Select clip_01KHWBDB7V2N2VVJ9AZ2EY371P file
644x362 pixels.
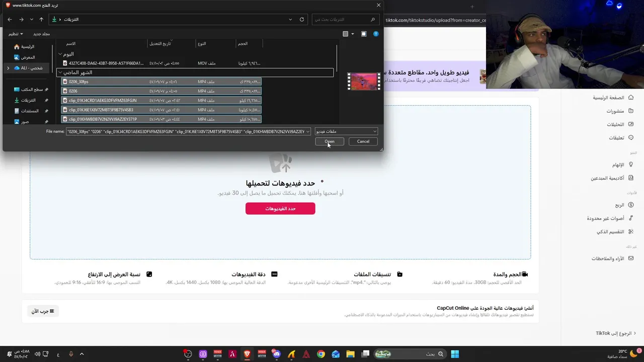[161, 119]
